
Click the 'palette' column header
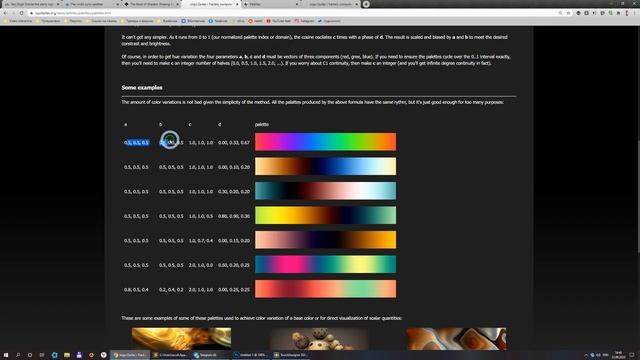pos(262,124)
